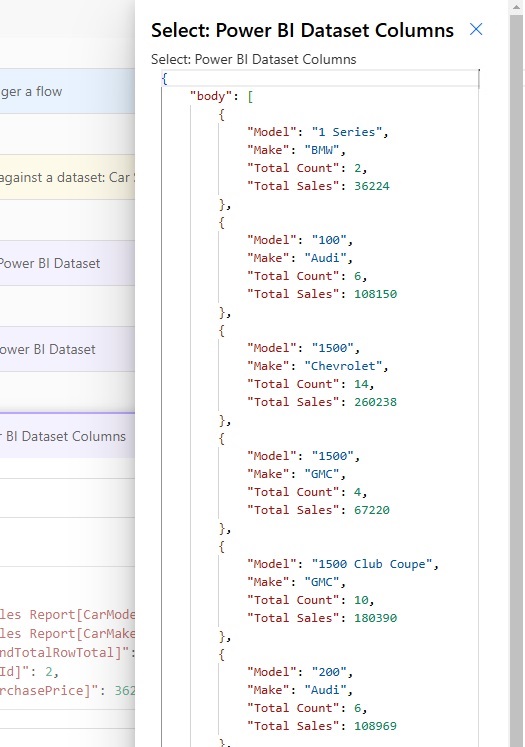This screenshot has width=525, height=747.
Task: Click Total Count value 10
Action: 361,600
